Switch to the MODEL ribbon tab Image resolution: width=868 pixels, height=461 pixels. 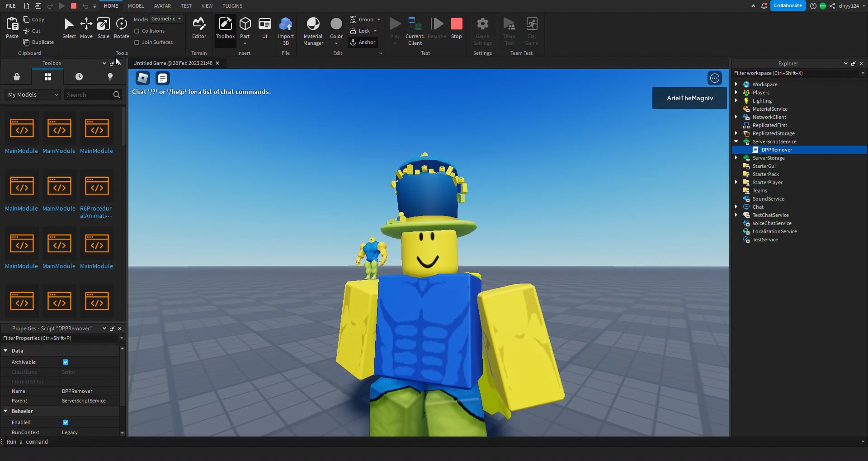136,6
